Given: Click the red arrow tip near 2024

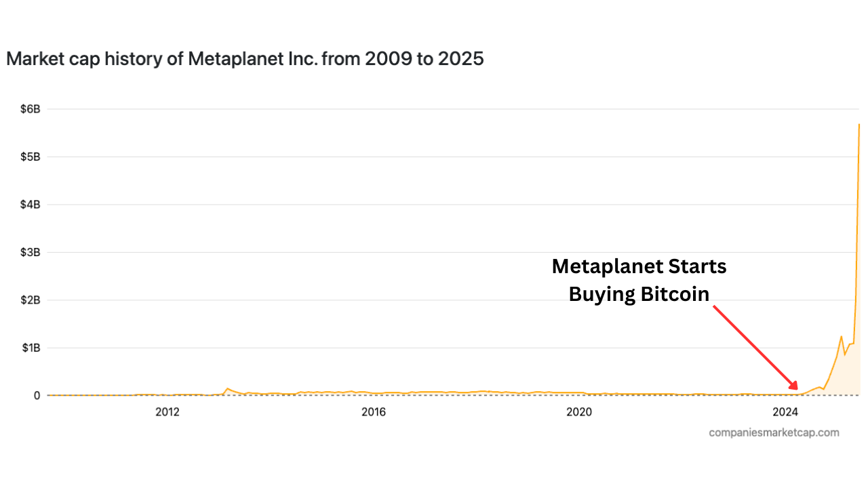Looking at the screenshot, I should 797,389.
